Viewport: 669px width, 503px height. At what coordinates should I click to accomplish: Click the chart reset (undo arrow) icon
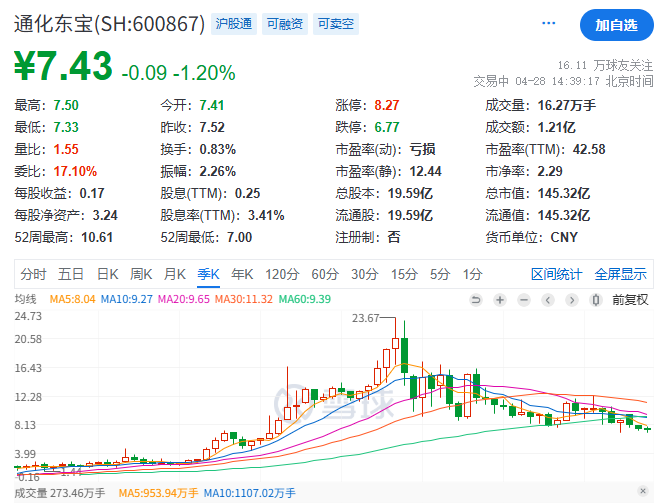coord(475,300)
